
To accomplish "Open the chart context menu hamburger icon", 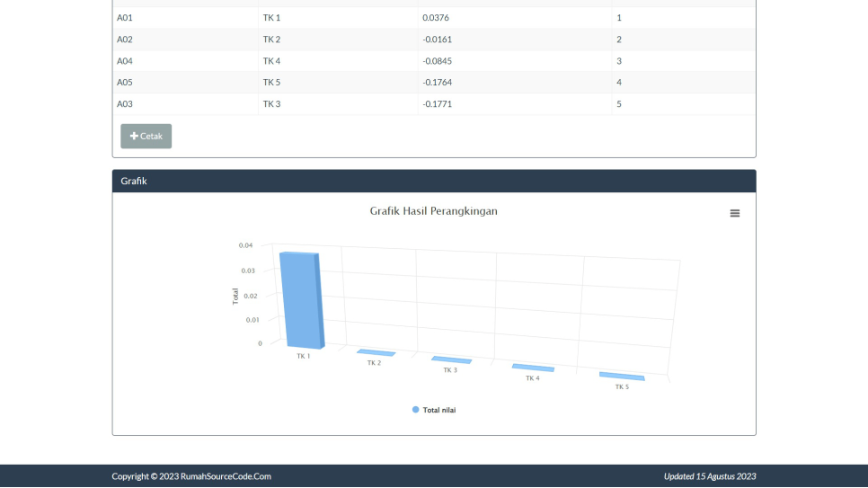I will [734, 213].
